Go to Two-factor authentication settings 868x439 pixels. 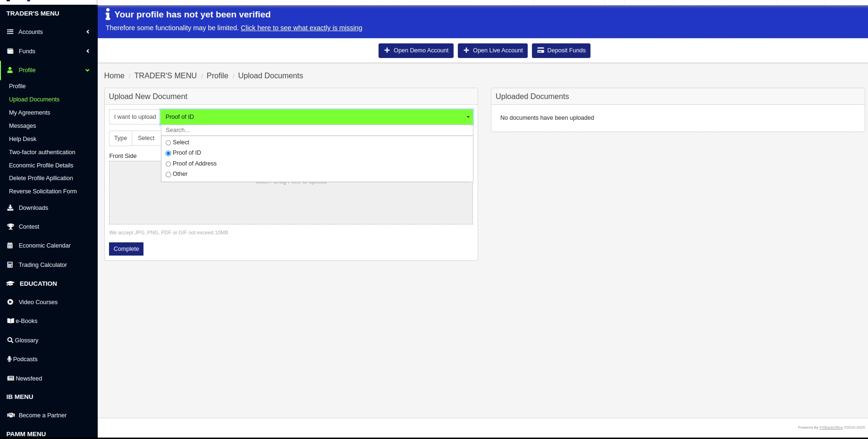(42, 152)
